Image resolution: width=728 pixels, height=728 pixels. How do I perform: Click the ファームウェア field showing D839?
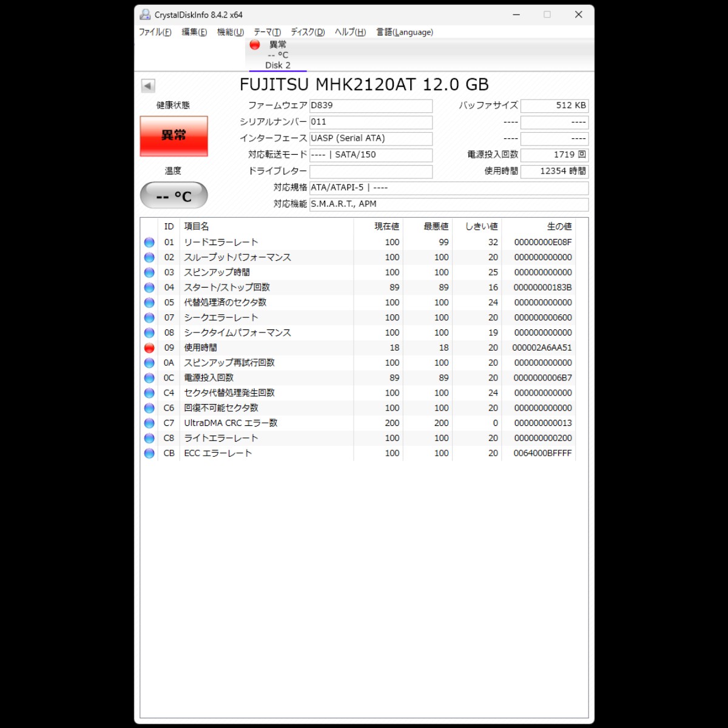pos(371,106)
